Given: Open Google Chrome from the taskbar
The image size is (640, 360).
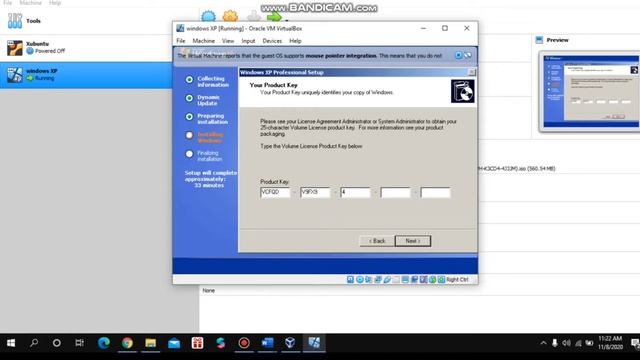Looking at the screenshot, I should pos(127,343).
